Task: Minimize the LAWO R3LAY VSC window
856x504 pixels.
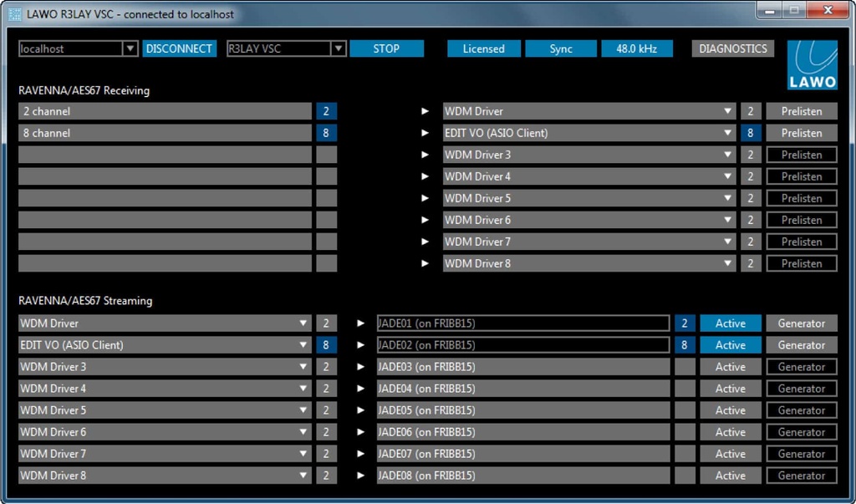Action: (770, 10)
